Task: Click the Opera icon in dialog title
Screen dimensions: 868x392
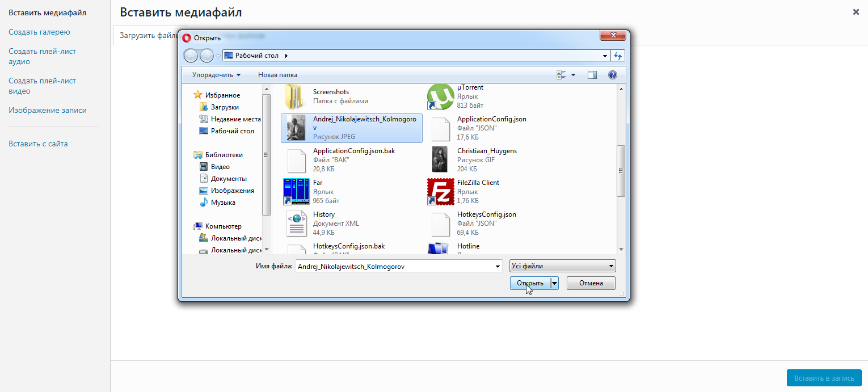Action: click(x=187, y=38)
